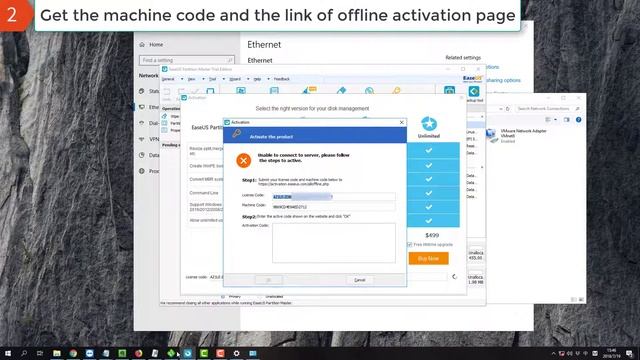
Task: Open File Explorer from the taskbar
Action: click(x=57, y=353)
